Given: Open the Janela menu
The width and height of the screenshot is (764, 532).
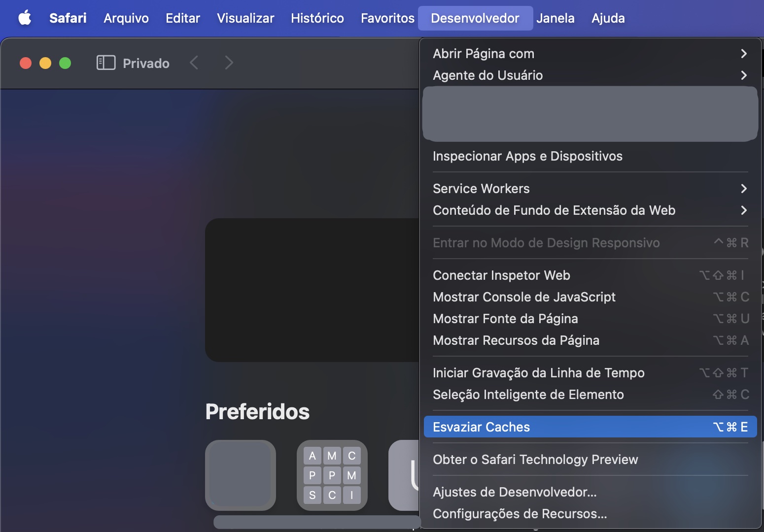Looking at the screenshot, I should pyautogui.click(x=556, y=18).
